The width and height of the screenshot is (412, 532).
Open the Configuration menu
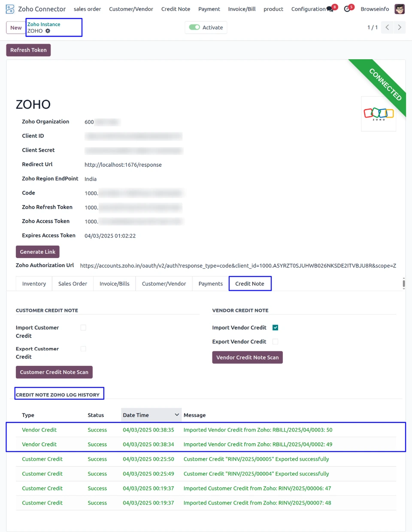tap(308, 9)
